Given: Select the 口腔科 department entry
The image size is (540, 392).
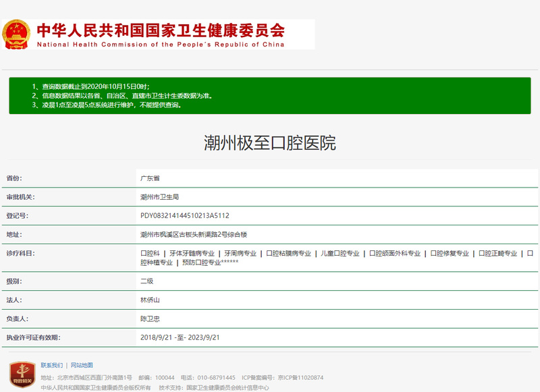Looking at the screenshot, I should [x=150, y=253].
